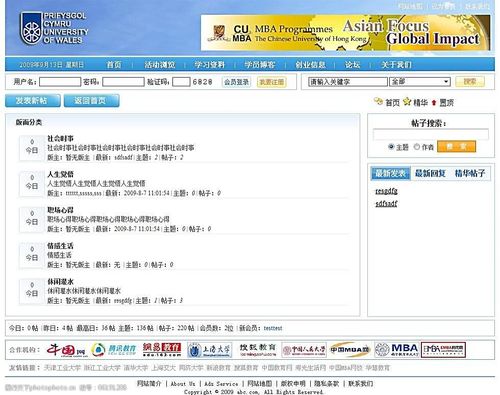
Task: Open the EMBA partner logo with red border
Action: tap(443, 350)
